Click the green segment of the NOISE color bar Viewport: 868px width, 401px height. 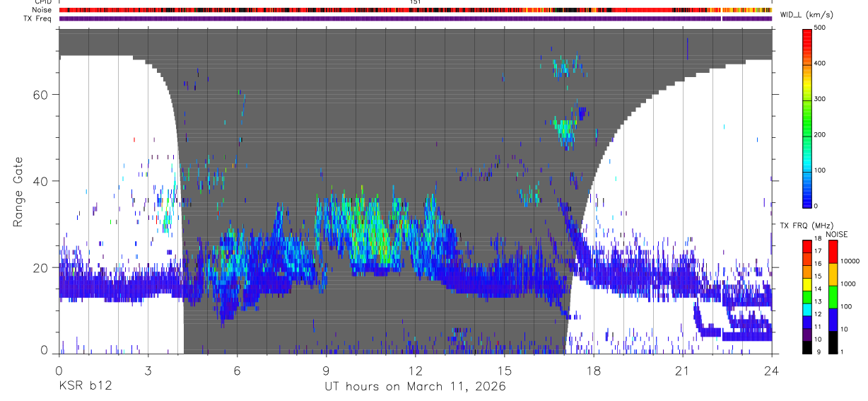833,297
